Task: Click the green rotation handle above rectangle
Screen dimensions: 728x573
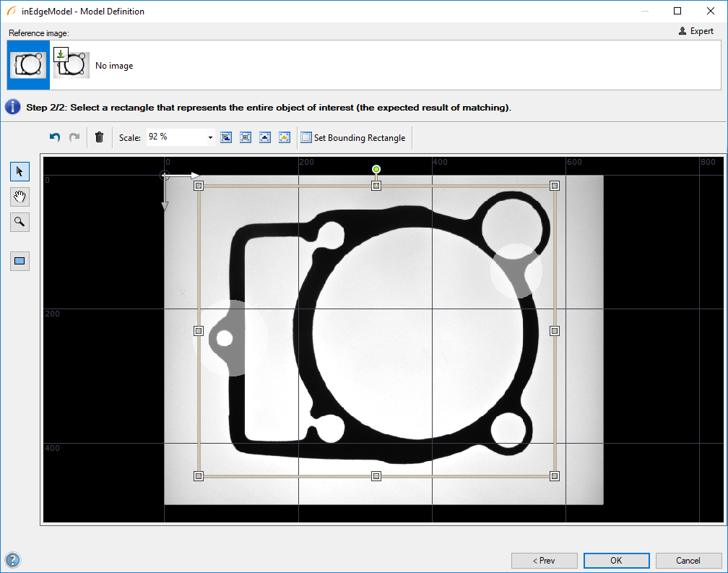Action: click(376, 170)
